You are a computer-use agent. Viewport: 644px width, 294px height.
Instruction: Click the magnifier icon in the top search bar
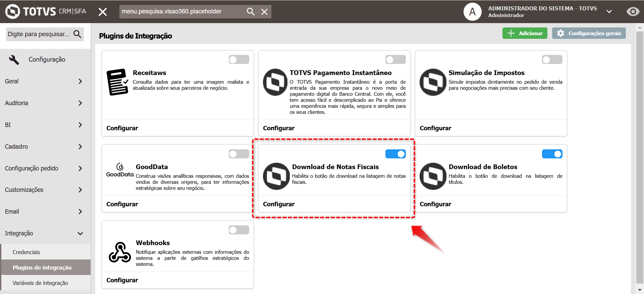(x=250, y=11)
